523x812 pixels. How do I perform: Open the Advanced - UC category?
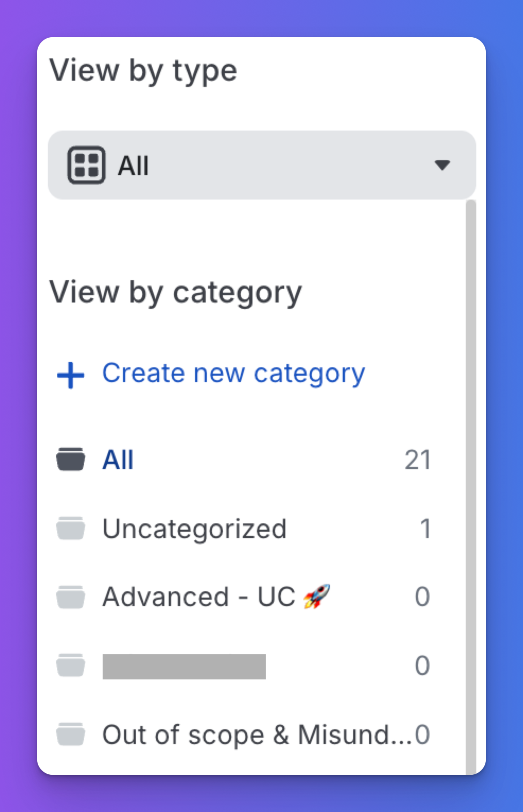click(198, 597)
